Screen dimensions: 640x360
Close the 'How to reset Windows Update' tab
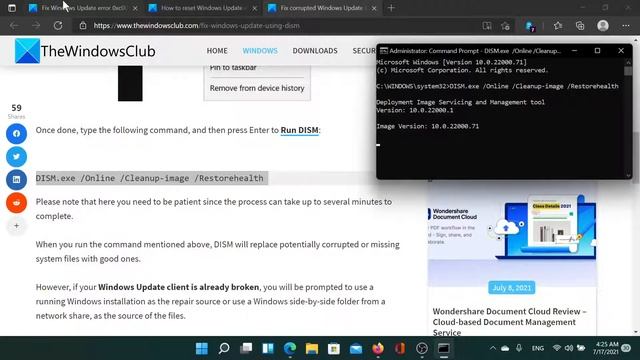(x=254, y=8)
